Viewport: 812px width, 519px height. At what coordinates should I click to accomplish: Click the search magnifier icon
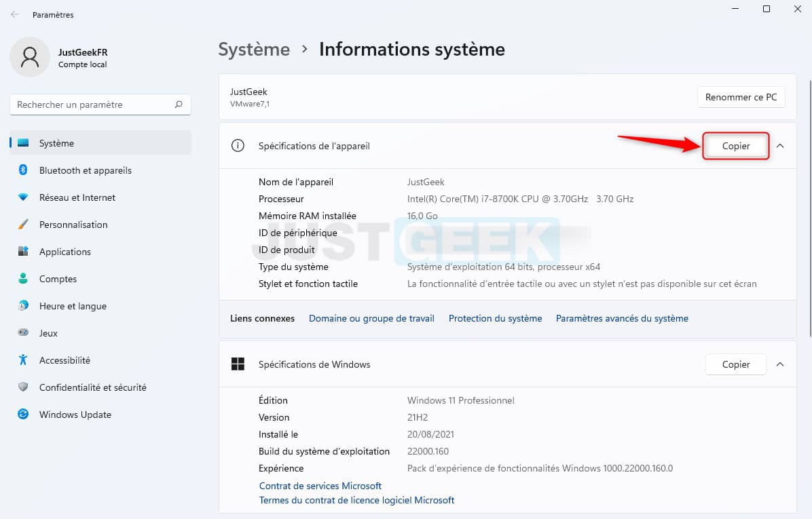point(179,104)
